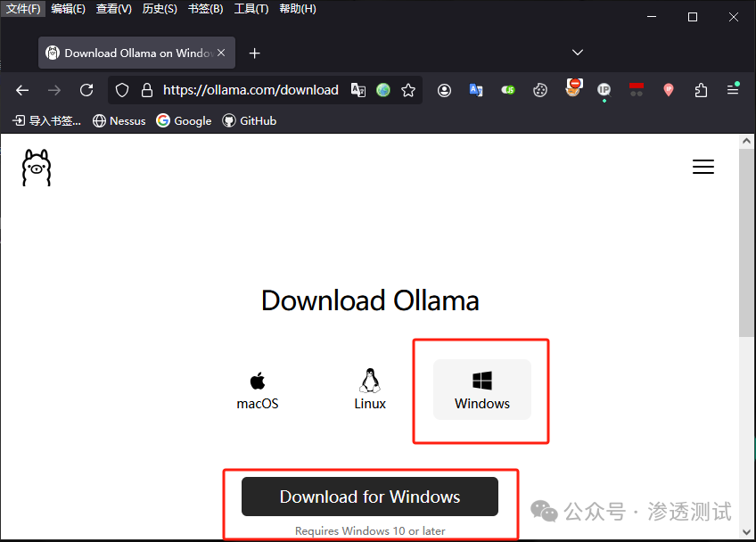Minimize the browser window
756x542 pixels.
[x=652, y=17]
